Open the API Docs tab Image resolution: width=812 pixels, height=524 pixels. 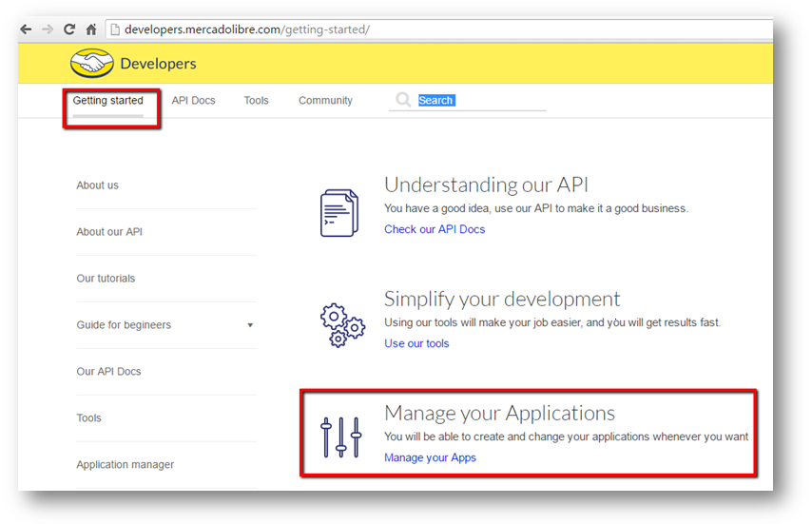click(x=193, y=101)
